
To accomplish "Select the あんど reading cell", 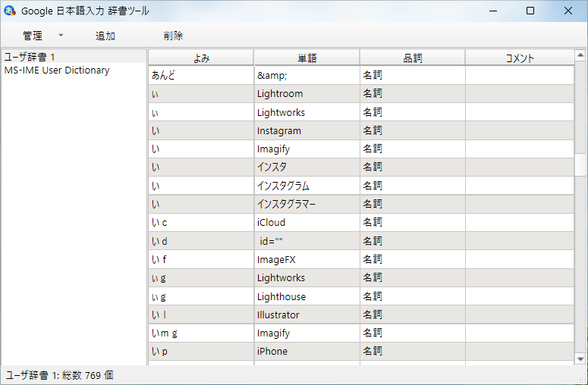I will (201, 75).
